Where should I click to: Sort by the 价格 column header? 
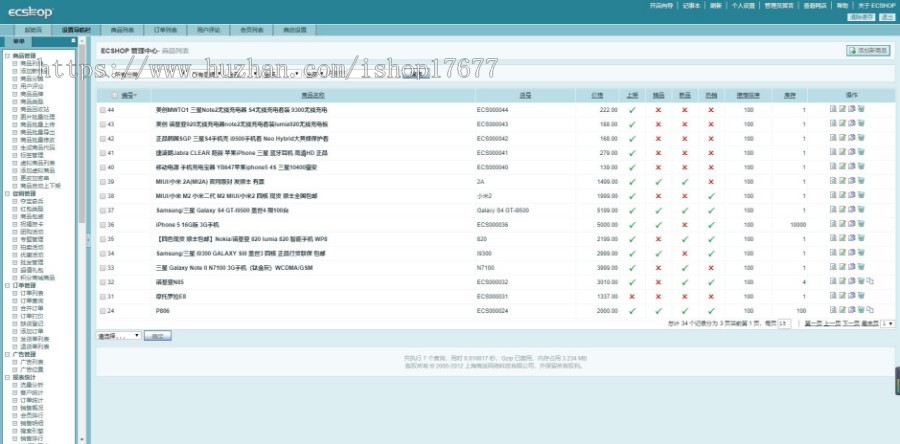(x=597, y=95)
